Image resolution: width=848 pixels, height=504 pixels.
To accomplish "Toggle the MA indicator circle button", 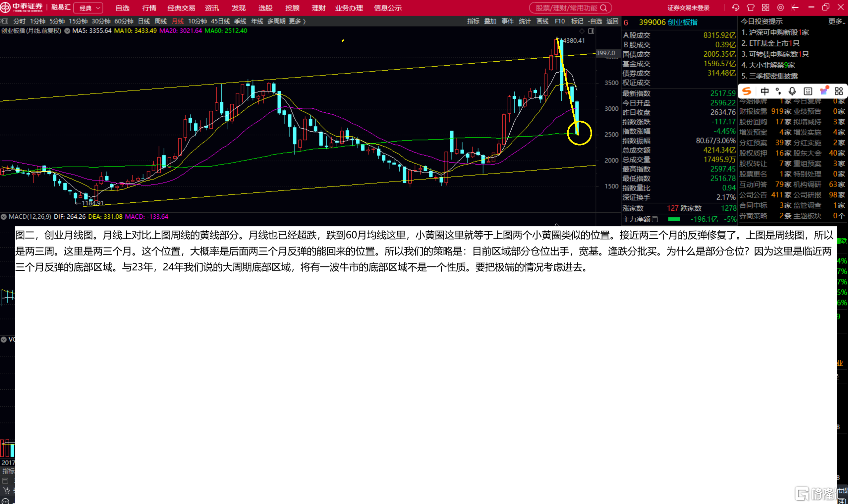I will 67,30.
